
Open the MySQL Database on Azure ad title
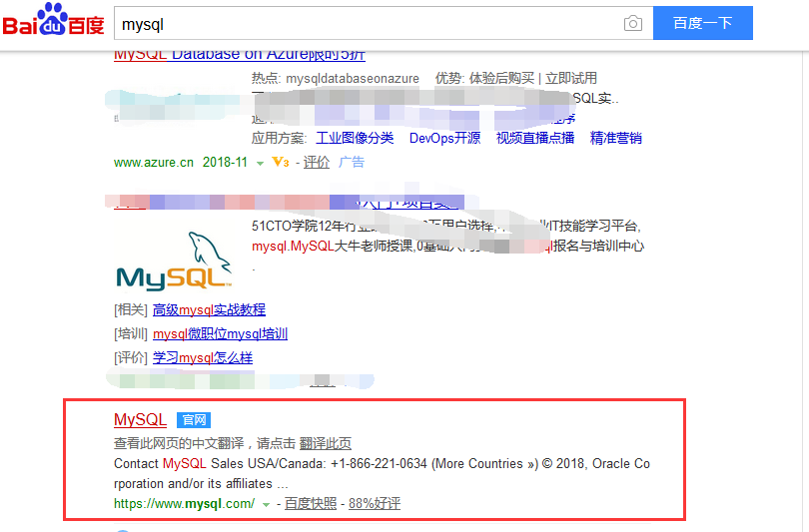tap(240, 55)
